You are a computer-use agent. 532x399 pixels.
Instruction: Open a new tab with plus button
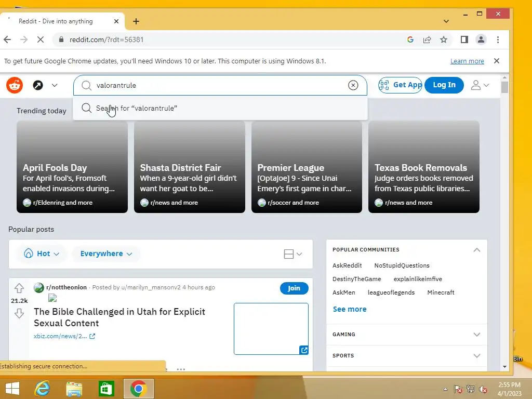tap(136, 21)
